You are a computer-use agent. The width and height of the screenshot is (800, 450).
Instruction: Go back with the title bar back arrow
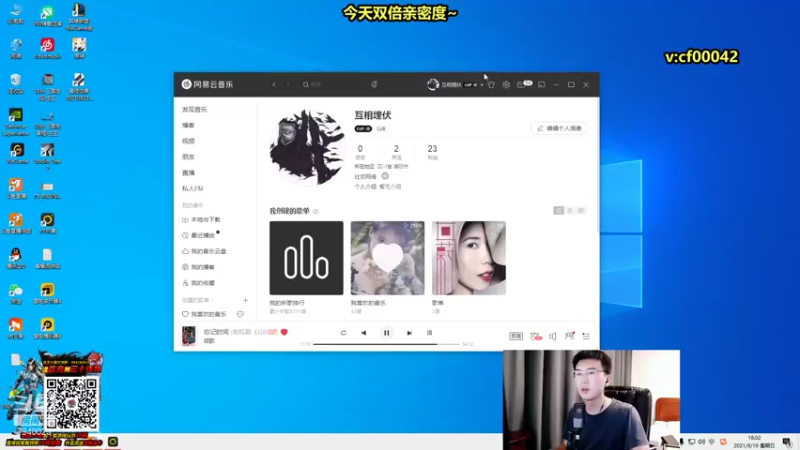274,85
